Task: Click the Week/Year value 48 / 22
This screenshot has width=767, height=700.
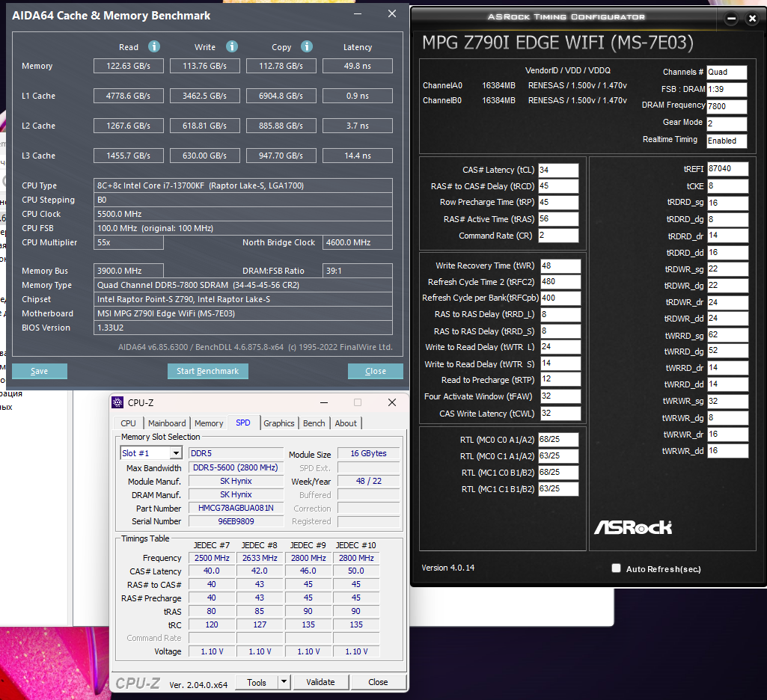Action: click(x=368, y=481)
